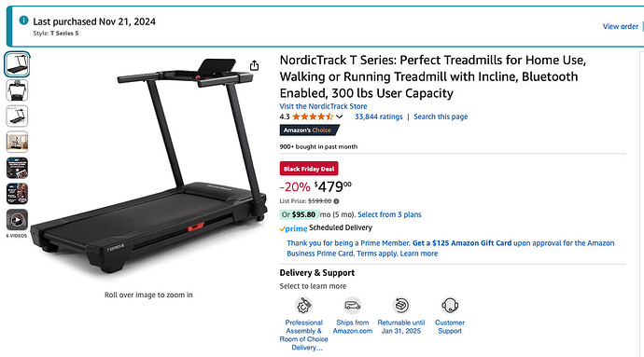This screenshot has width=644, height=357.
Task: Click the Customer Support headset icon
Action: [450, 306]
